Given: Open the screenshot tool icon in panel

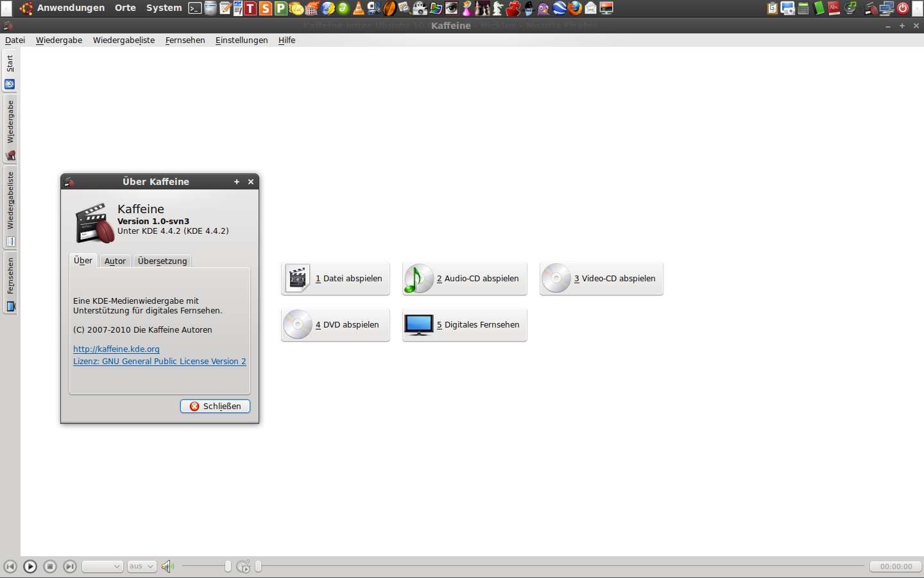Looking at the screenshot, I should coord(788,8).
